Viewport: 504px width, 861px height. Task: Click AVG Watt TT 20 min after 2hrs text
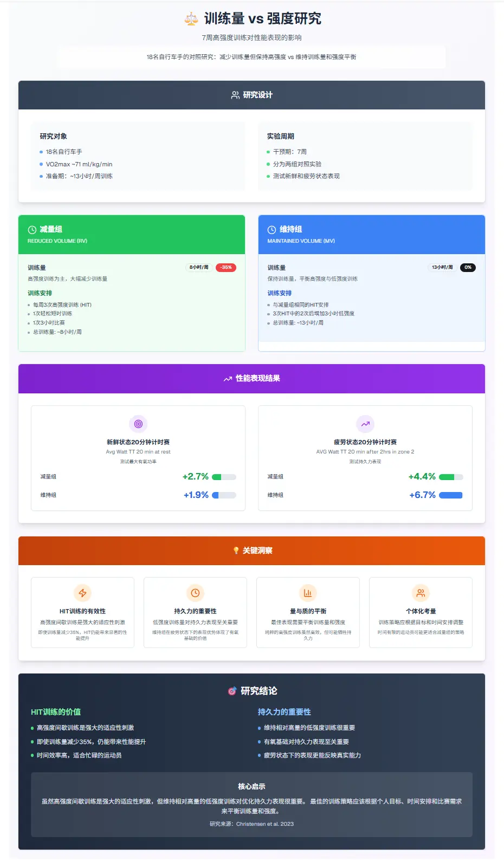click(x=365, y=452)
